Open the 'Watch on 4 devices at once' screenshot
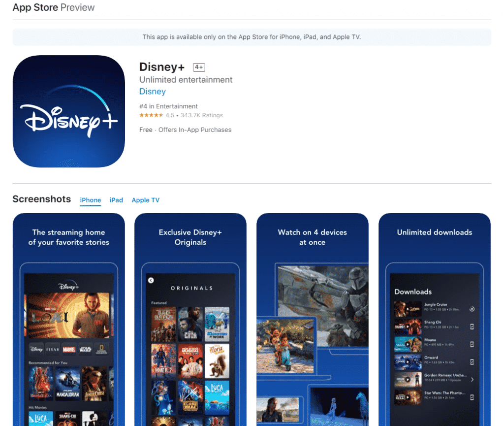 coord(313,320)
